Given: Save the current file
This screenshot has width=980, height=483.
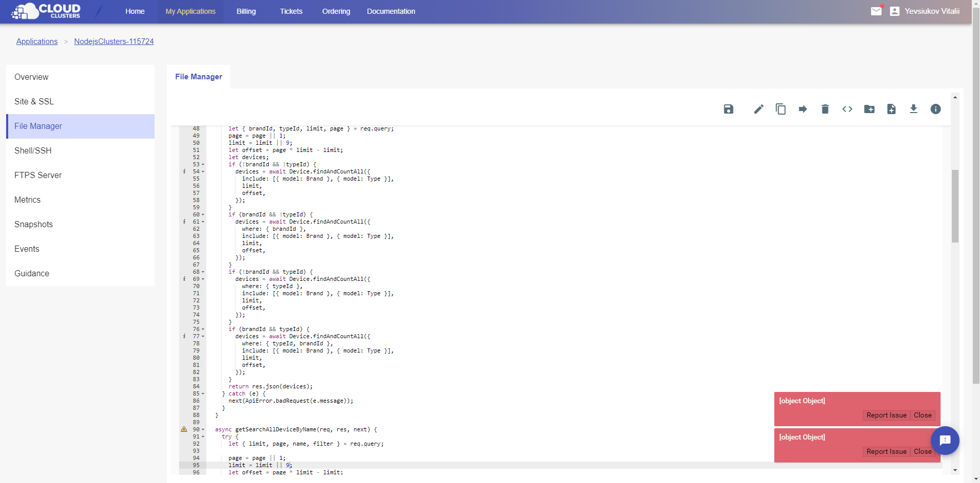Looking at the screenshot, I should tap(729, 109).
